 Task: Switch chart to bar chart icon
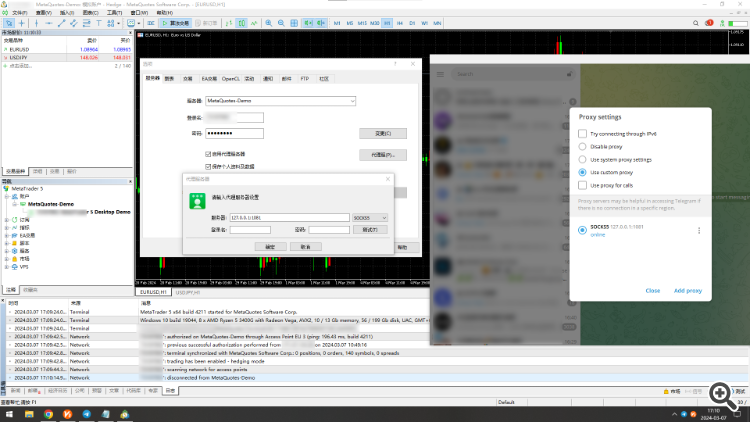pyautogui.click(x=230, y=23)
